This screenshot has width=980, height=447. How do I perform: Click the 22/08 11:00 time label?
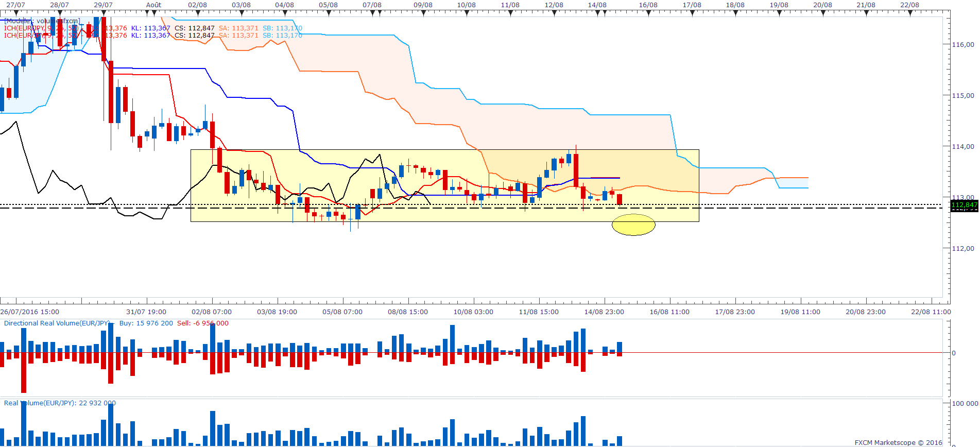point(931,312)
